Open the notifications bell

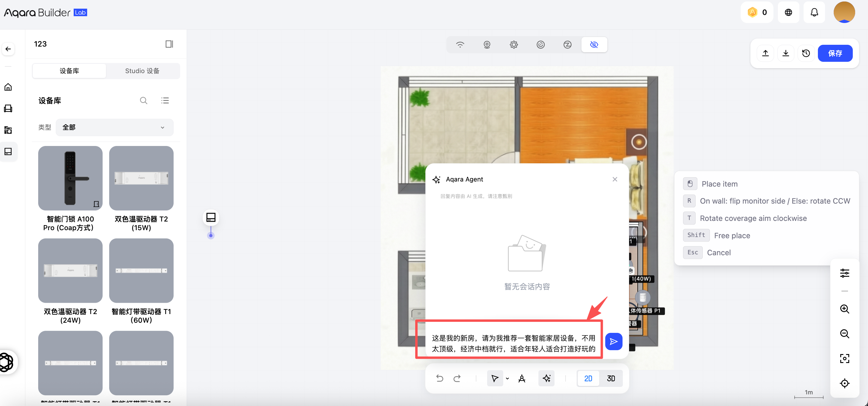click(x=814, y=13)
